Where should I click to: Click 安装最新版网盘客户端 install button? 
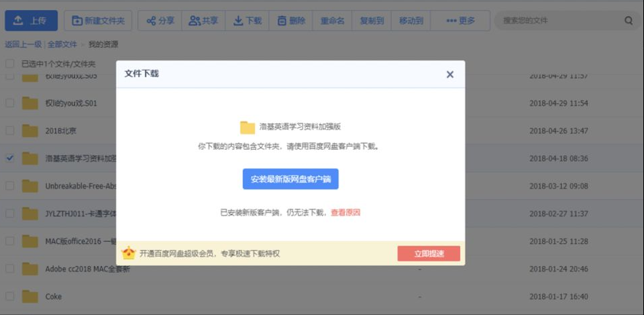290,179
